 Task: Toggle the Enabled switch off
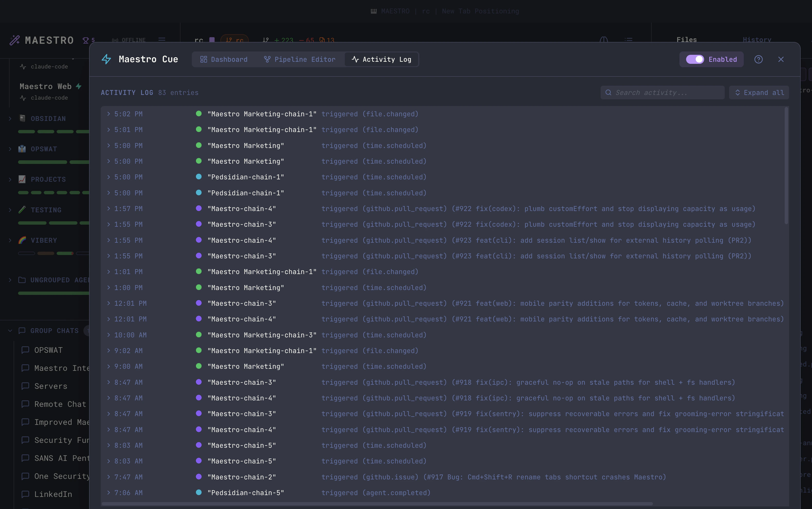point(695,60)
